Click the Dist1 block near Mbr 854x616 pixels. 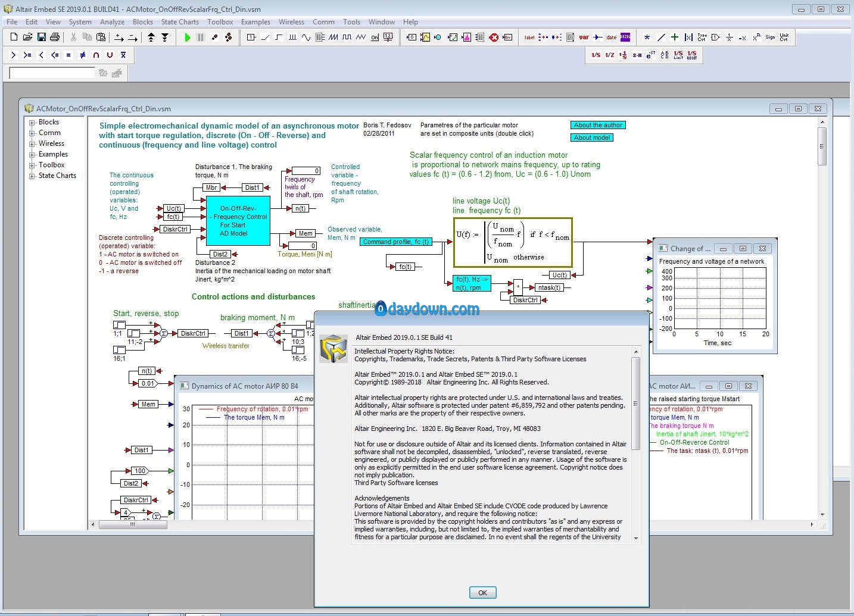253,187
